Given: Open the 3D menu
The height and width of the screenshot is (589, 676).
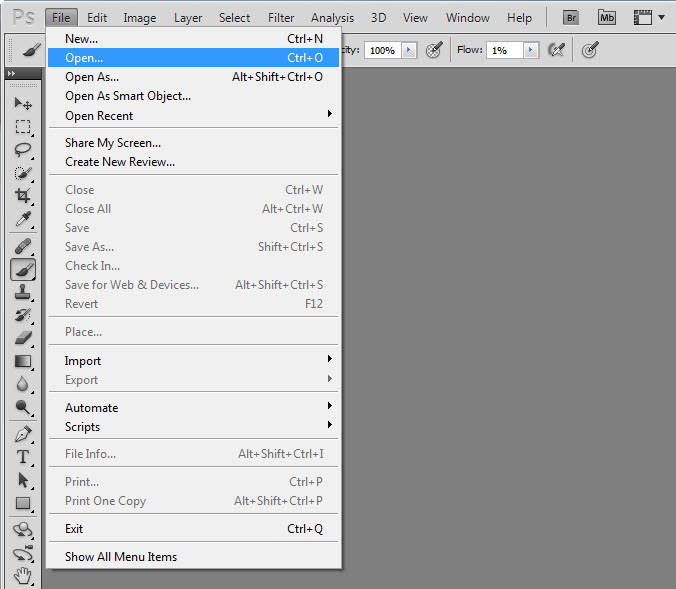Looking at the screenshot, I should click(x=379, y=18).
